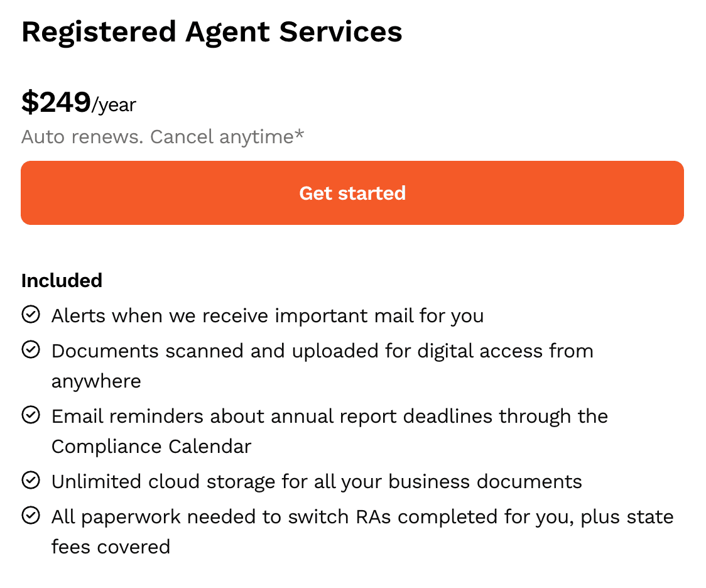
Task: Click the /year label next to the price
Action: click(113, 106)
